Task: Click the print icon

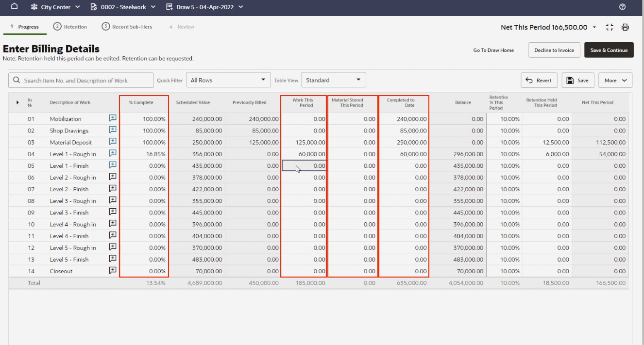Action: [625, 27]
